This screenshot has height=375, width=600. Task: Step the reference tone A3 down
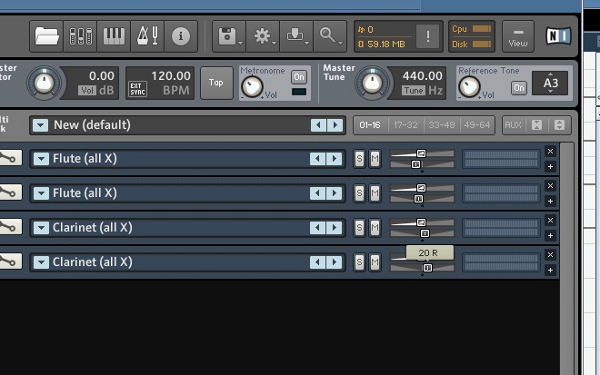click(x=550, y=92)
